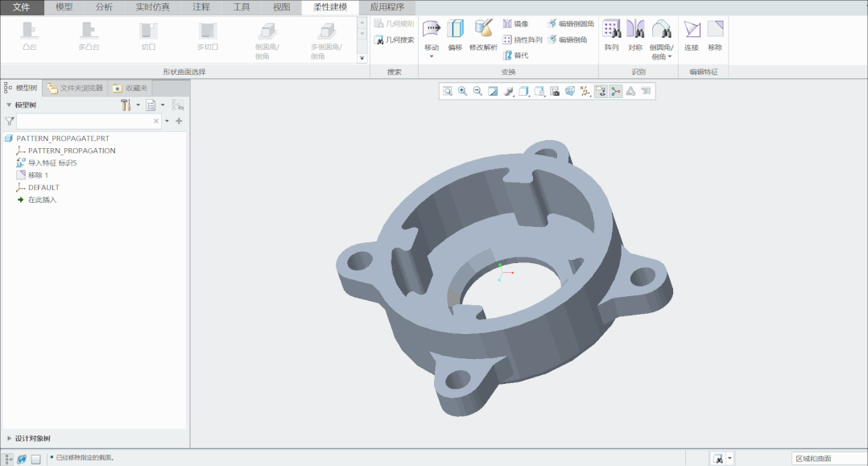Open the View Manager icon with camera
Image resolution: width=868 pixels, height=466 pixels.
[555, 91]
